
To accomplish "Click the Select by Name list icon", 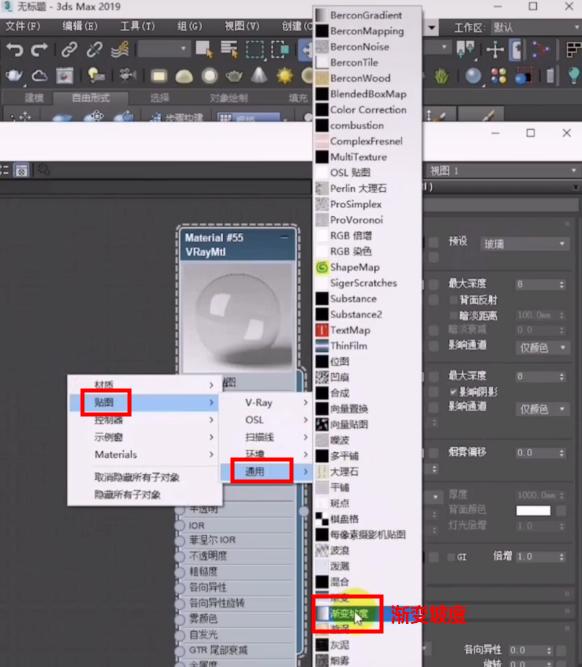I will tap(229, 49).
